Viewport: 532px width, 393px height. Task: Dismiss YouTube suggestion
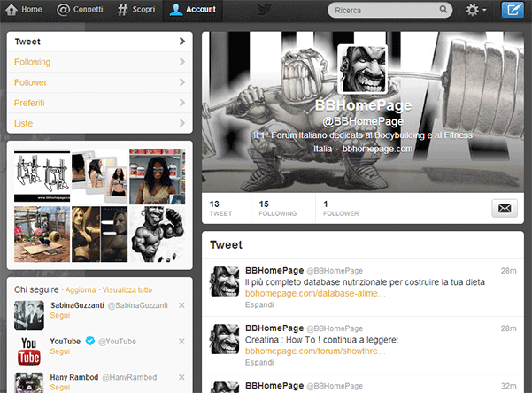point(181,342)
